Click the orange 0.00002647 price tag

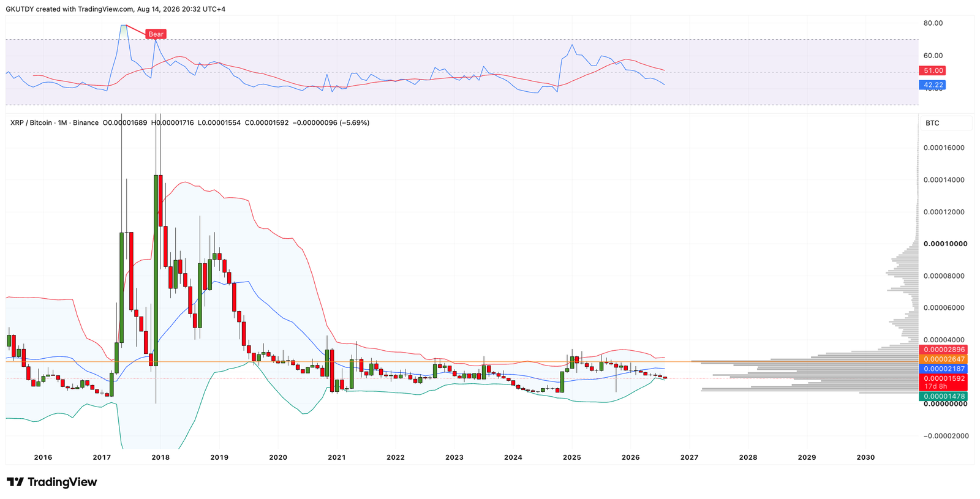pos(944,359)
